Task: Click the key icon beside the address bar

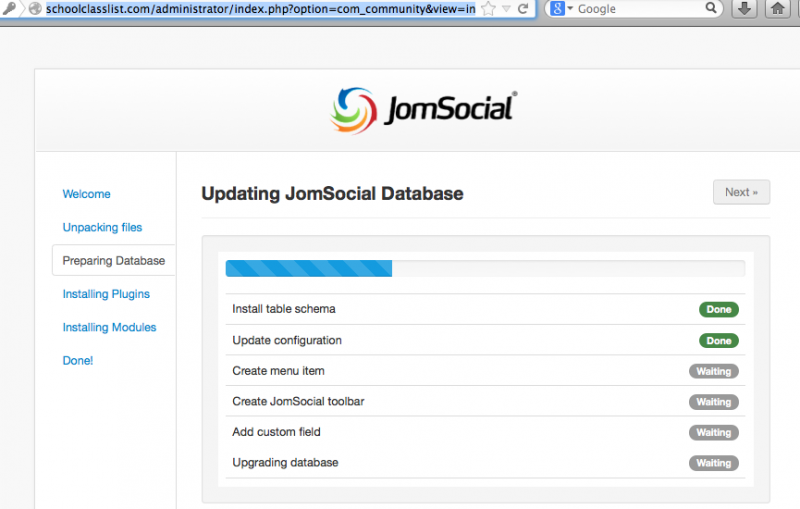Action: (x=9, y=8)
